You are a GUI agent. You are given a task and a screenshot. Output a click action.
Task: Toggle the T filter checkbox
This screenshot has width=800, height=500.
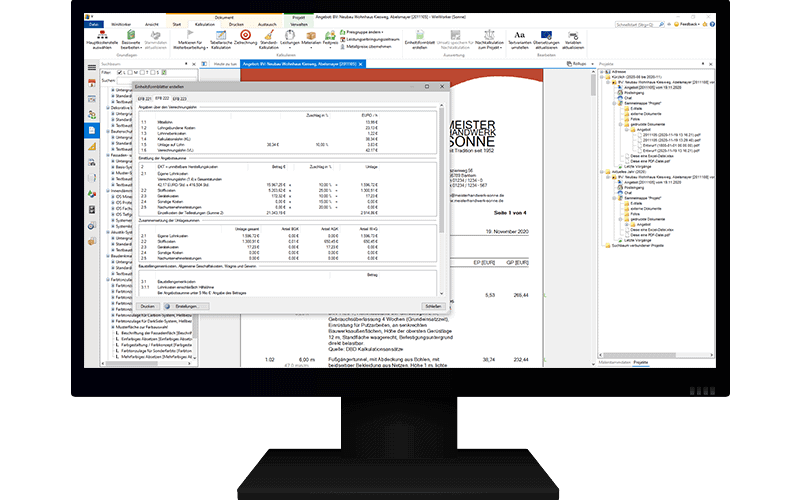pyautogui.click(x=142, y=72)
